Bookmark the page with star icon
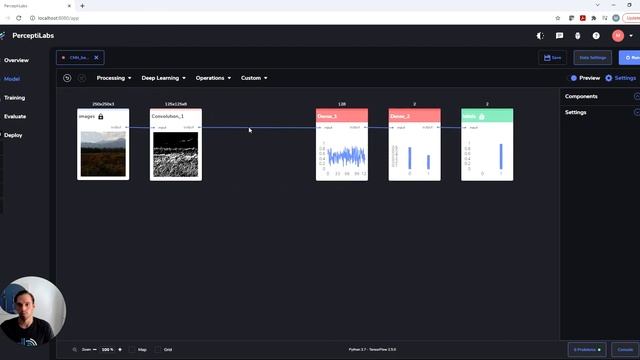 [558, 18]
